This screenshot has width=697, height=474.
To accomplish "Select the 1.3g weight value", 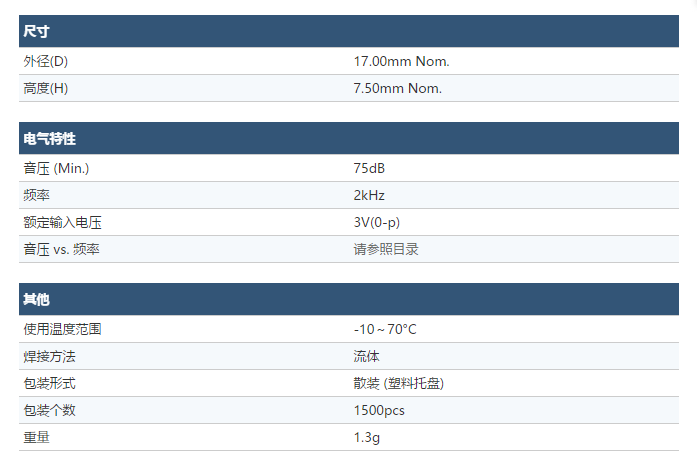I will pos(367,438).
